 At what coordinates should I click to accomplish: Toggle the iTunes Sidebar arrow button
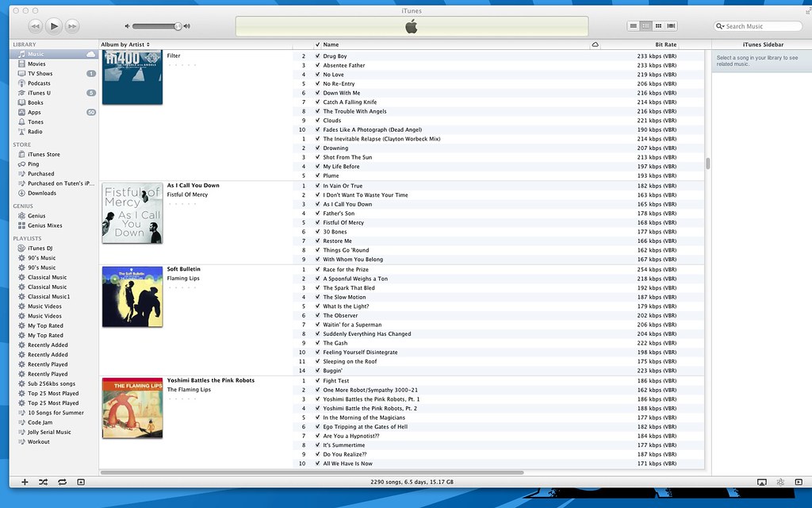click(x=799, y=482)
